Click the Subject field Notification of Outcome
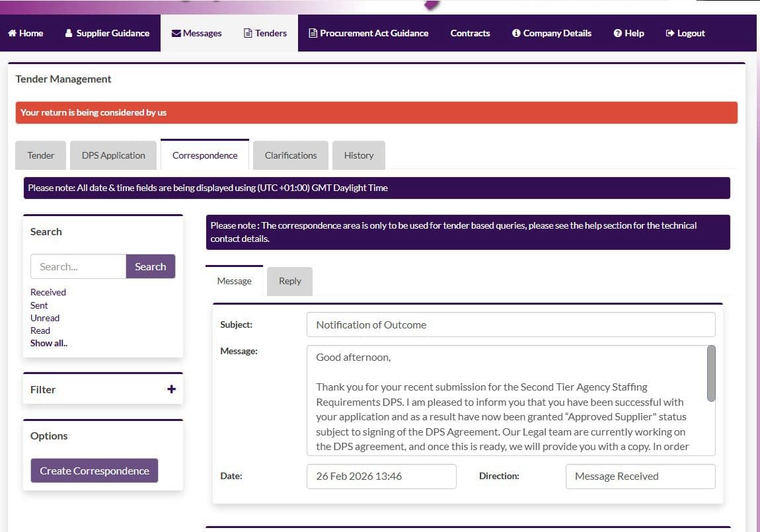This screenshot has height=532, width=760. [511, 324]
